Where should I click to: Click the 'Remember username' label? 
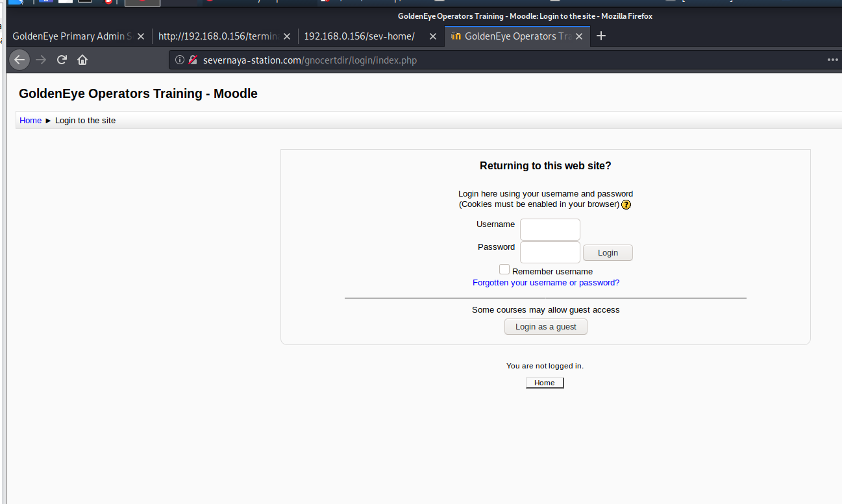tap(552, 272)
